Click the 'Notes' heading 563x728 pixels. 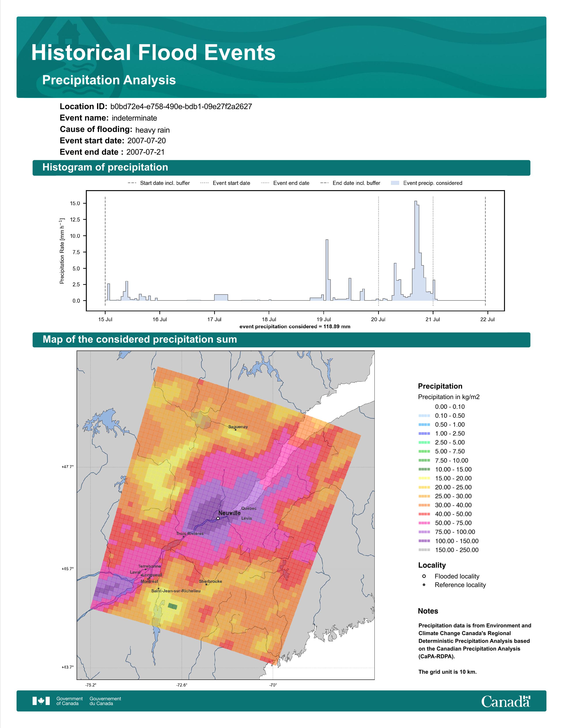tap(428, 611)
